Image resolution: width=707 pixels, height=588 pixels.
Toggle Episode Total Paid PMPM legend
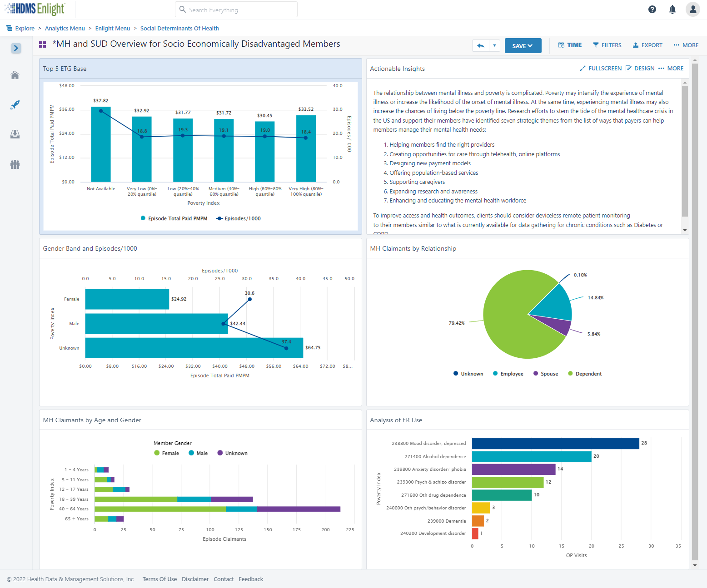tap(174, 218)
